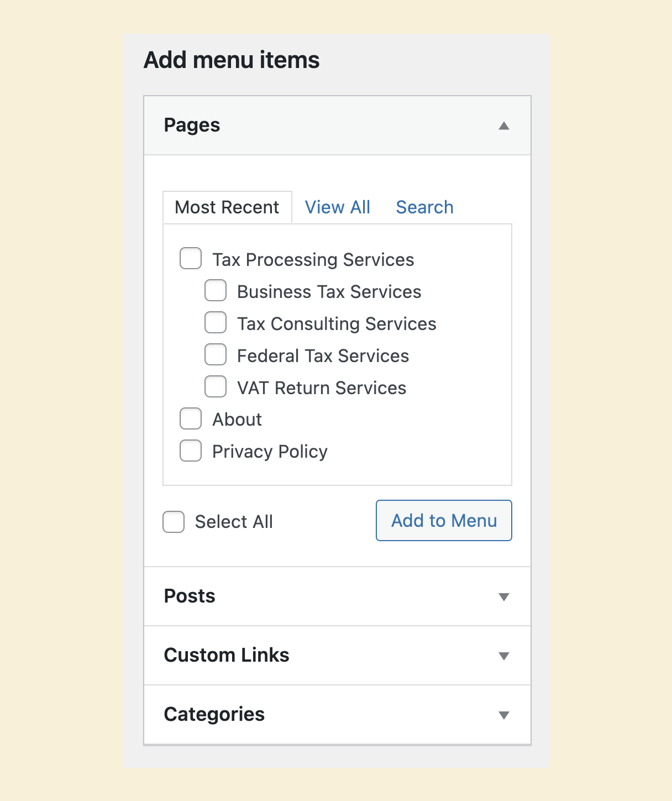This screenshot has width=672, height=801.
Task: Check the Privacy Policy checkbox
Action: click(x=191, y=451)
